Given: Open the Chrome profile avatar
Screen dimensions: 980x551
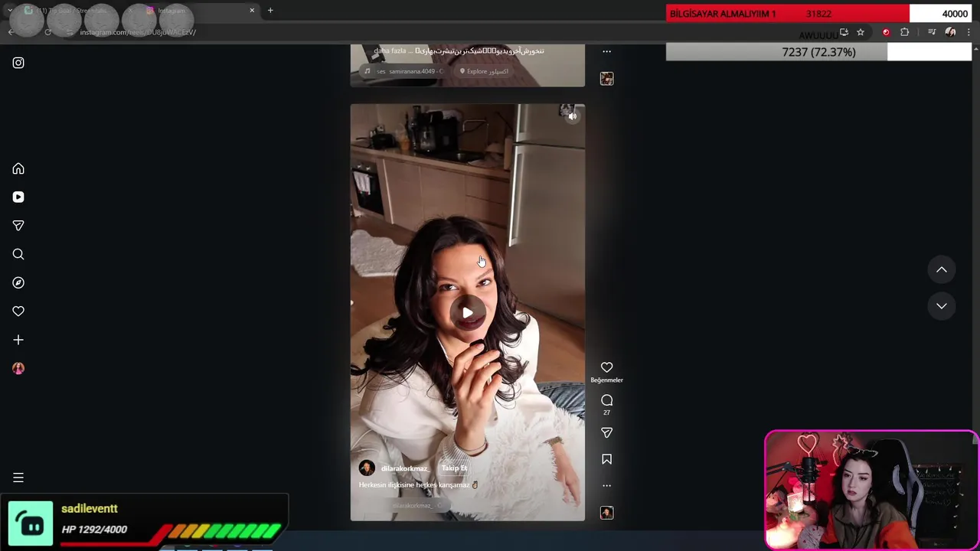Looking at the screenshot, I should [x=950, y=32].
